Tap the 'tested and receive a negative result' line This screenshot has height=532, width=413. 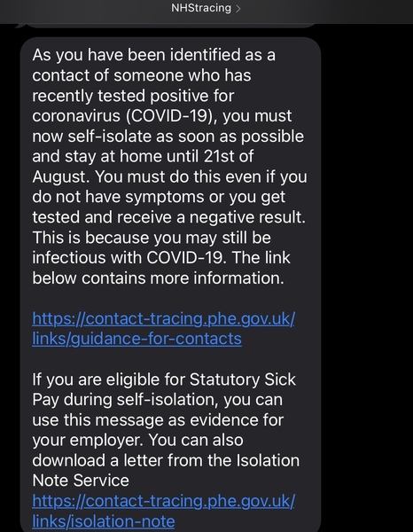[169, 217]
